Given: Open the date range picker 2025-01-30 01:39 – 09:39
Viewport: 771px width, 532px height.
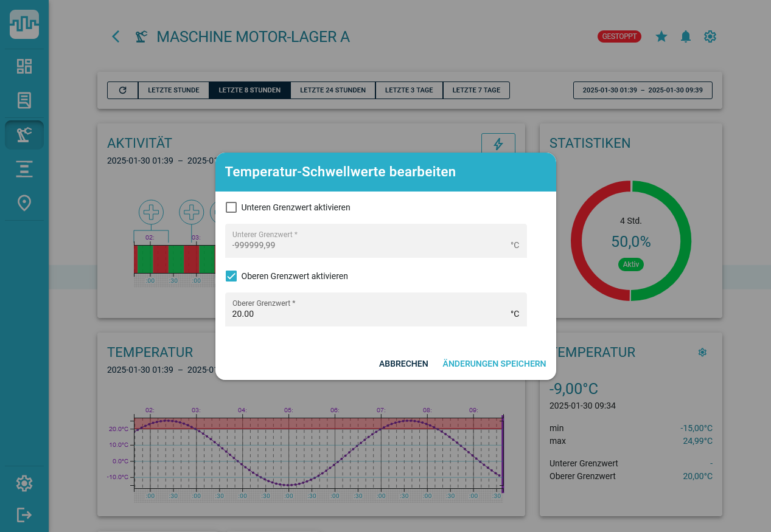Looking at the screenshot, I should click(643, 90).
